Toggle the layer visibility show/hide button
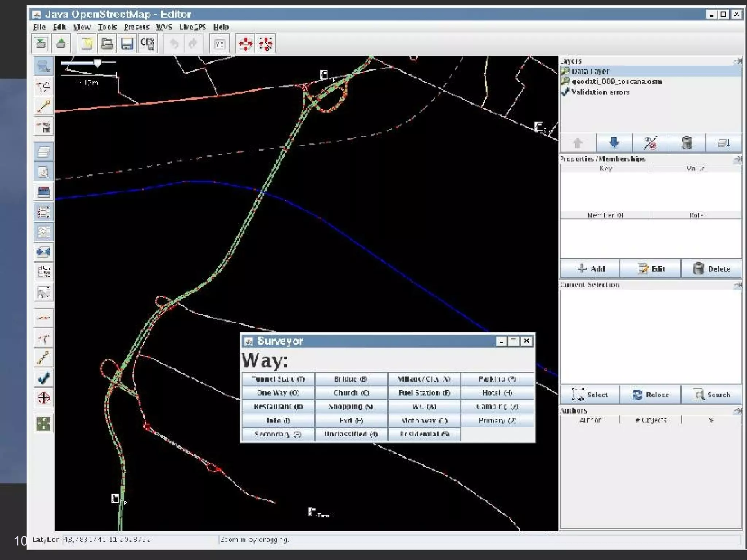The height and width of the screenshot is (560, 747). click(650, 143)
